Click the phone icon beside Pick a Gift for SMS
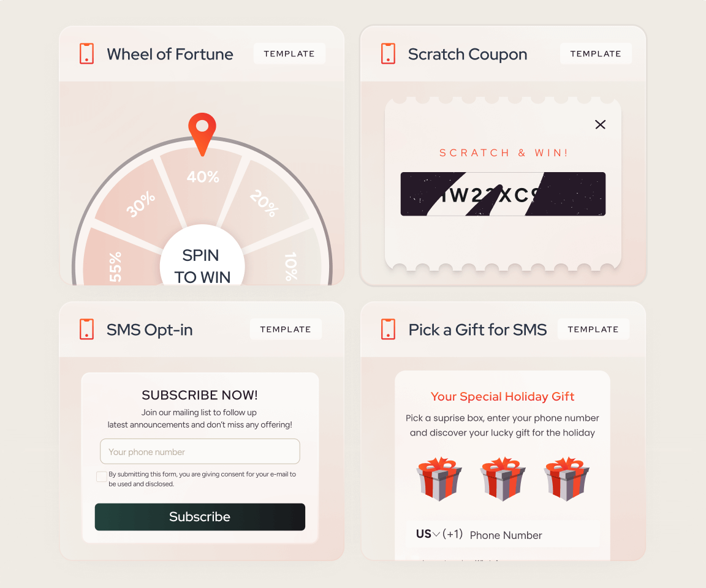The height and width of the screenshot is (588, 706). pos(388,329)
